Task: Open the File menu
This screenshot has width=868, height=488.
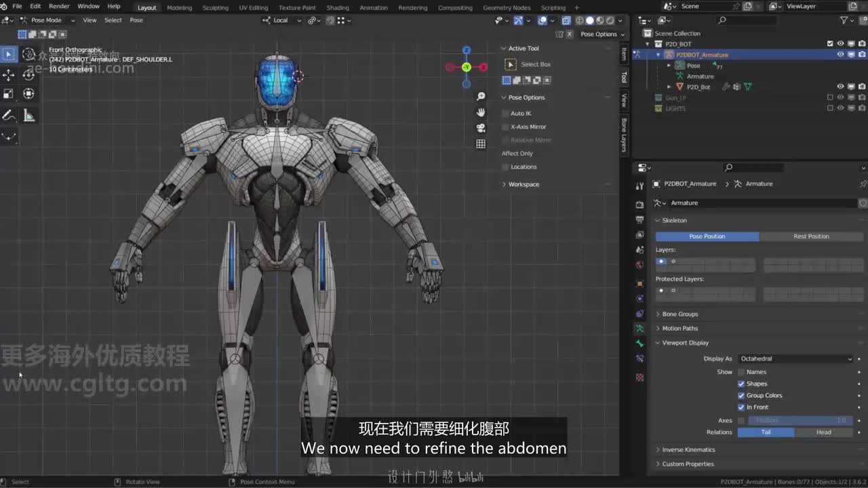Action: click(x=17, y=6)
